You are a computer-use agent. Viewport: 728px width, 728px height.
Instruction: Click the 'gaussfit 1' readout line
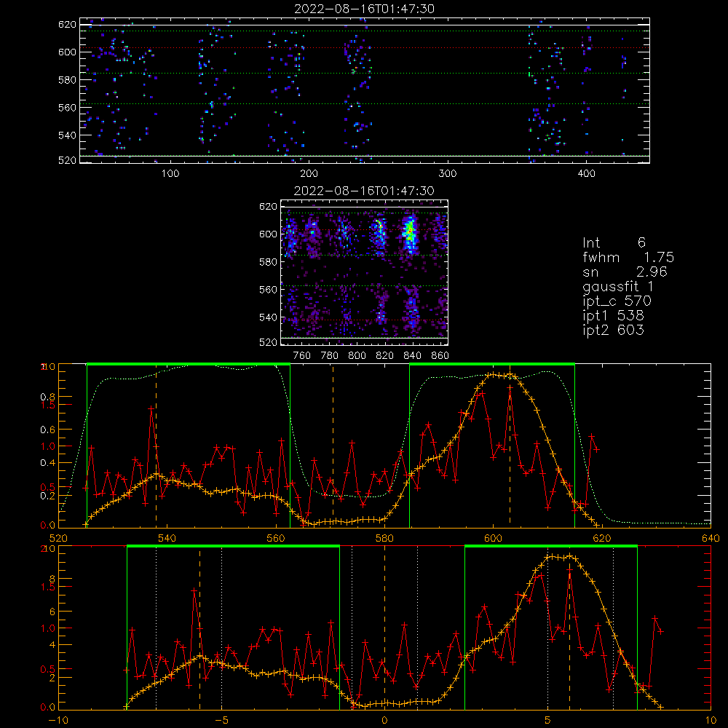pos(618,286)
